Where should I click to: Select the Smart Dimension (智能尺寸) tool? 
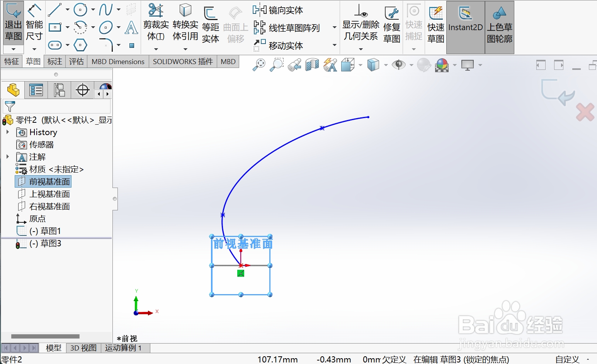34,23
